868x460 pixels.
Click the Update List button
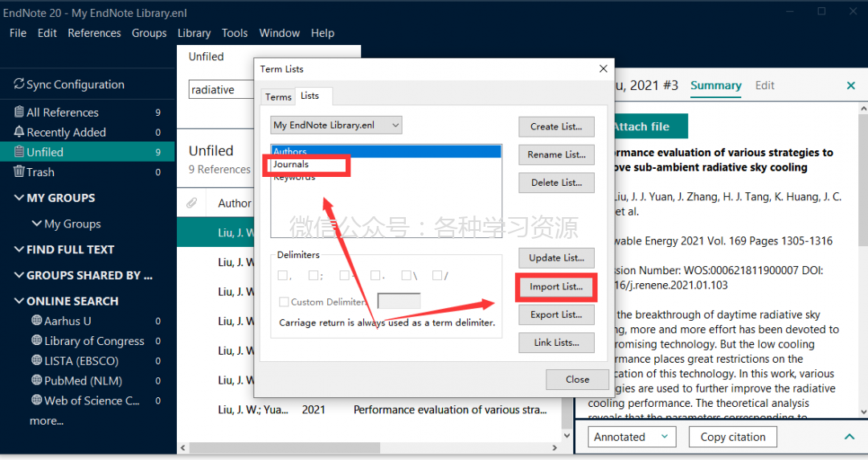556,257
